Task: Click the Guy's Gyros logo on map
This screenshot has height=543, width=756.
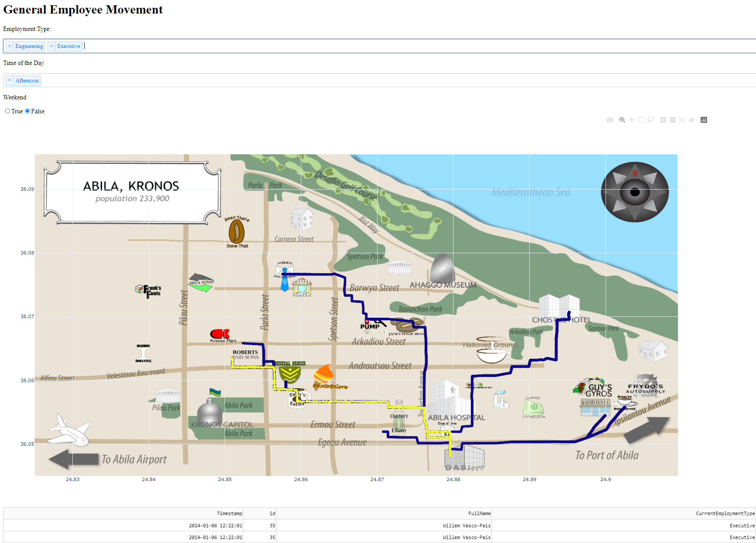Action: point(593,388)
